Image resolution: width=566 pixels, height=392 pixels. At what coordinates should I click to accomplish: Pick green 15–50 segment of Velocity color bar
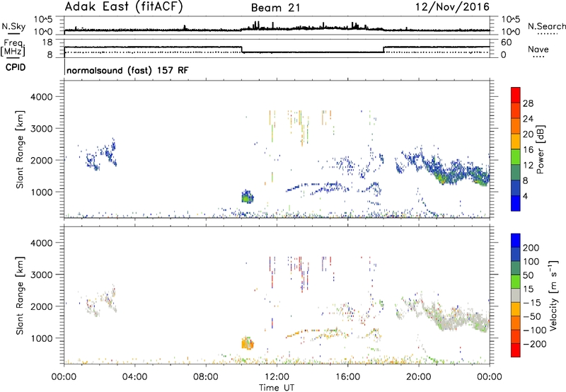516,282
